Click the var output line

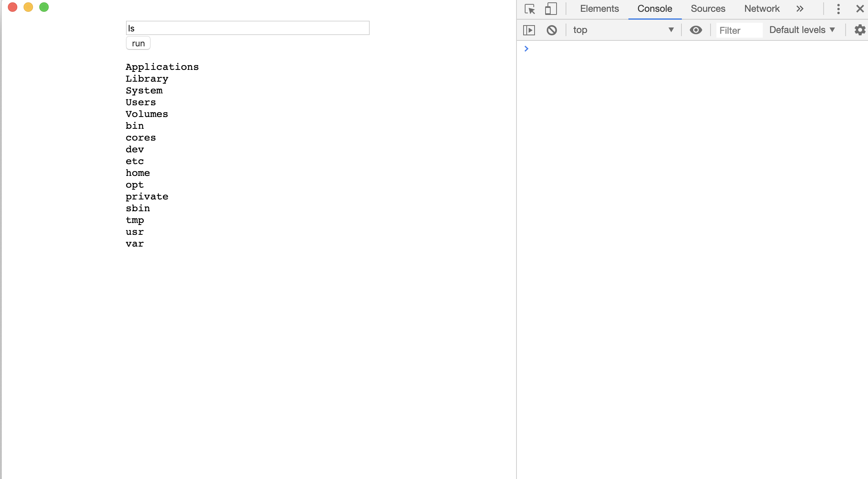click(x=135, y=243)
